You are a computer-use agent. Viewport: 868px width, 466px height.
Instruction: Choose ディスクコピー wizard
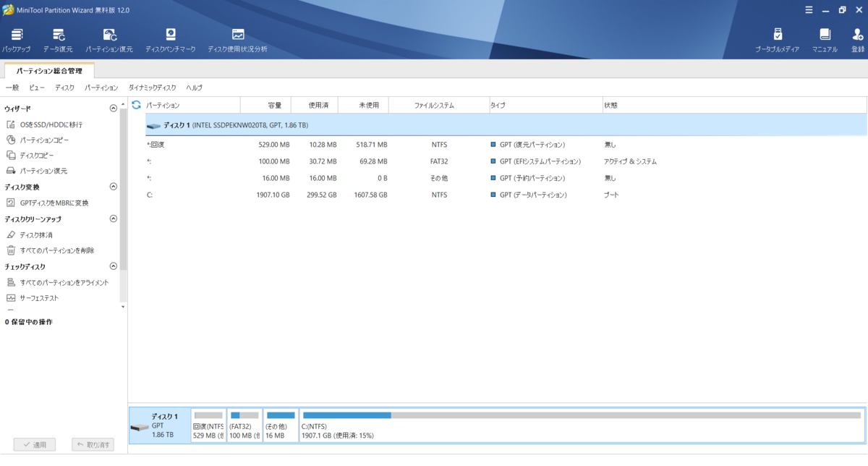click(x=30, y=156)
